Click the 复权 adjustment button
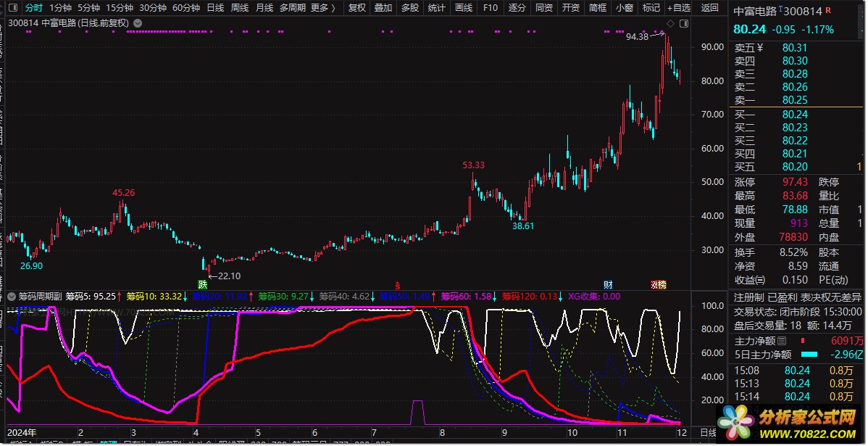Image resolution: width=868 pixels, height=446 pixels. click(357, 8)
